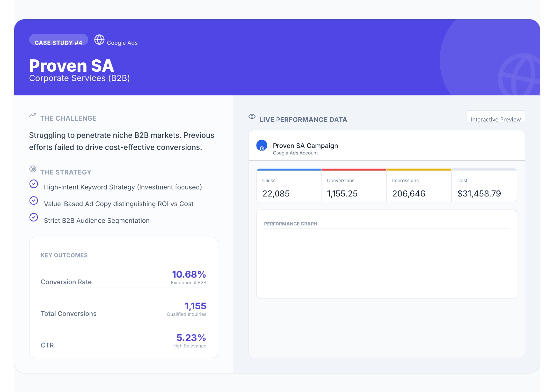This screenshot has width=554, height=392.
Task: Click the trending arrow icon beside The Challenge
Action: point(33,115)
